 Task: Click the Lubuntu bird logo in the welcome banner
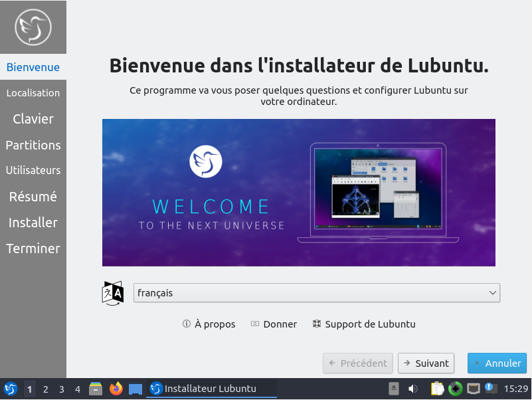(206, 161)
